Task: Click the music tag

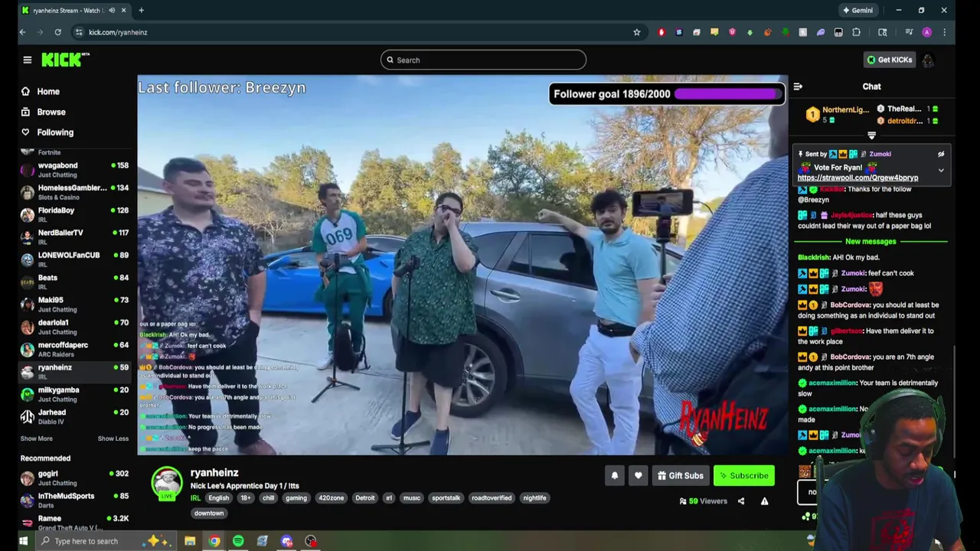Action: click(x=412, y=498)
